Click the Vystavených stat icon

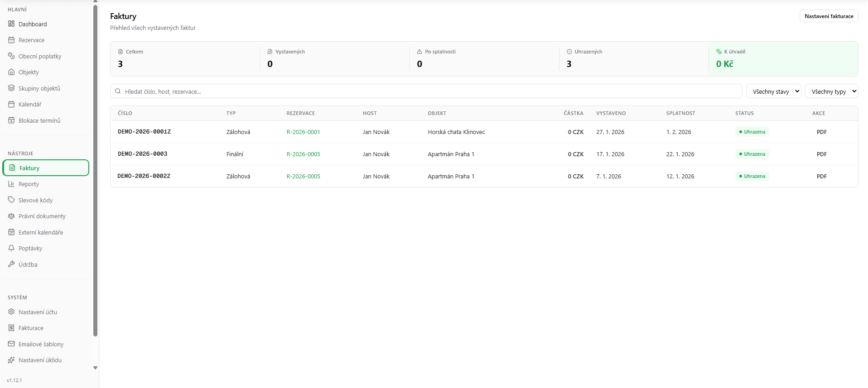[270, 52]
